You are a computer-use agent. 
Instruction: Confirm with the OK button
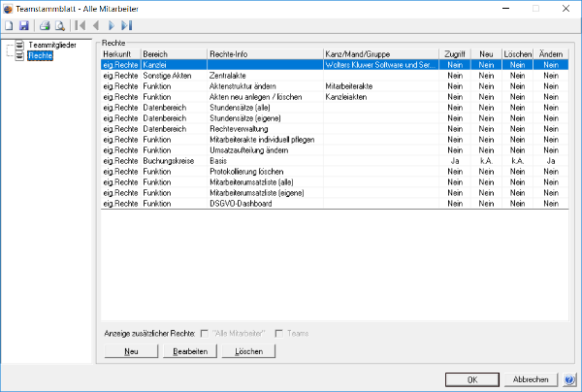472,379
